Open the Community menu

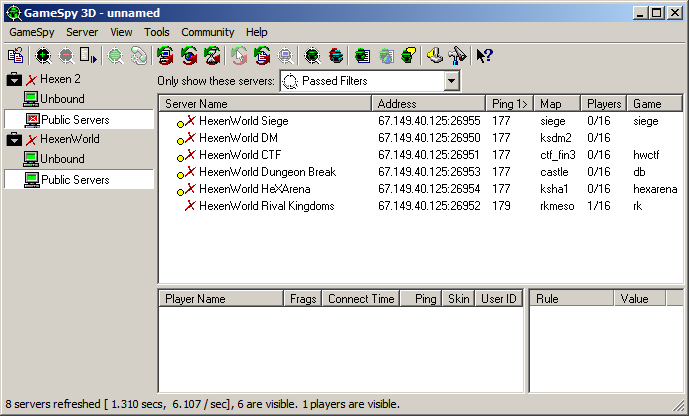click(x=208, y=32)
